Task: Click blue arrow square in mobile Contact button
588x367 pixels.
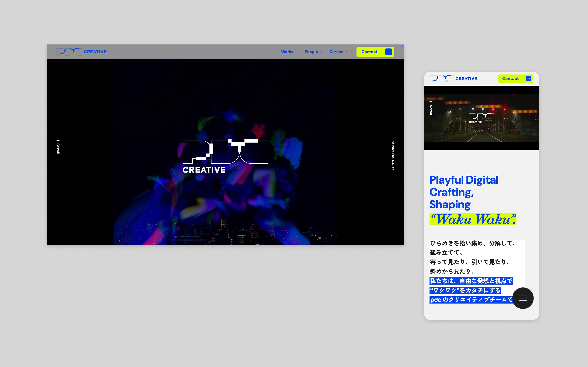Action: (x=528, y=79)
